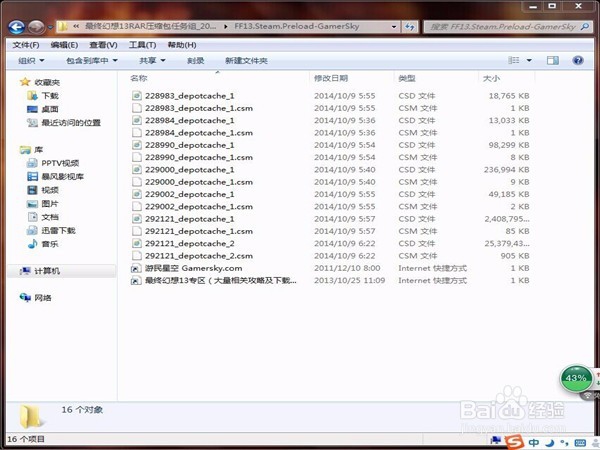Select file 228983_depotcache_1.csm icon
Image resolution: width=600 pixels, height=450 pixels.
point(137,108)
